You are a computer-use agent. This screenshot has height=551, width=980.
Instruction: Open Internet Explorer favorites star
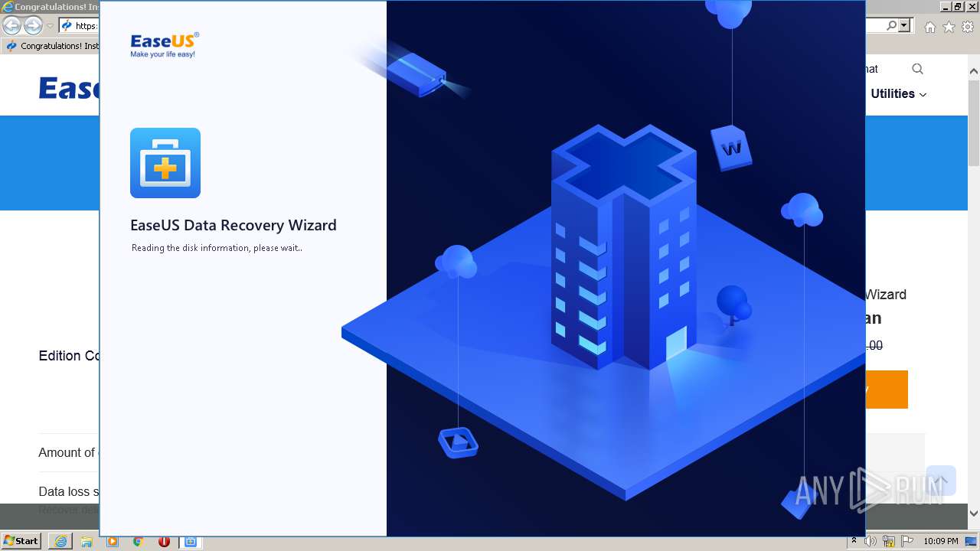point(949,27)
